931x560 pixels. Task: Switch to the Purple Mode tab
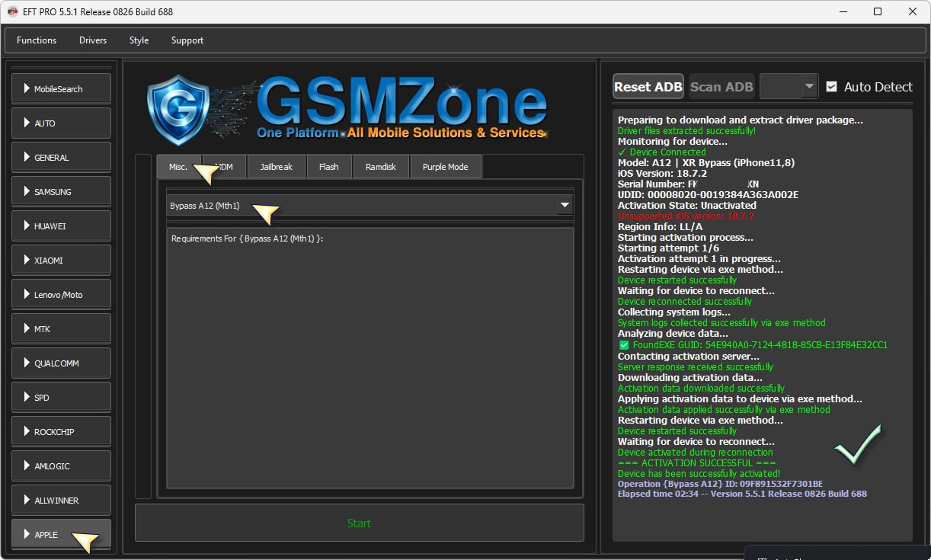pos(446,166)
